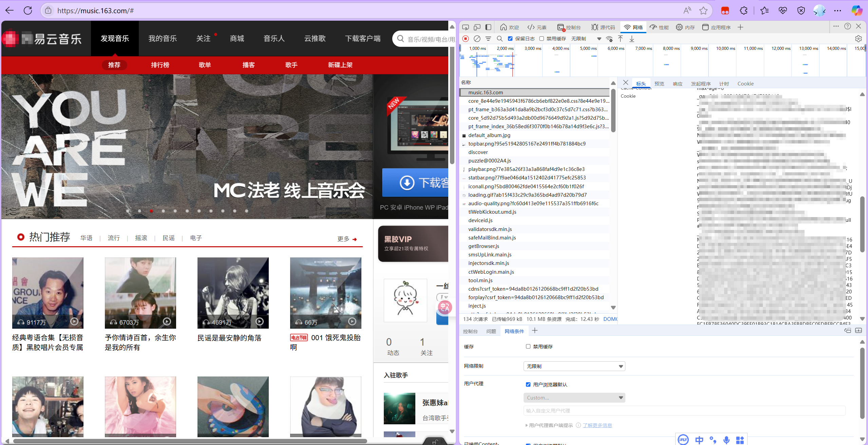868x445 pixels.
Task: Open the 预览 tab of request details
Action: [x=659, y=84]
